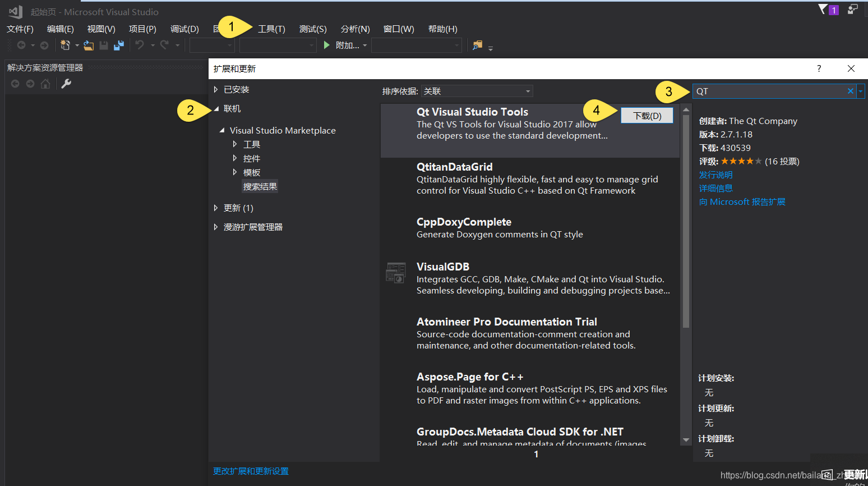The width and height of the screenshot is (868, 486).
Task: Open the 调试(D) menu
Action: pyautogui.click(x=184, y=29)
